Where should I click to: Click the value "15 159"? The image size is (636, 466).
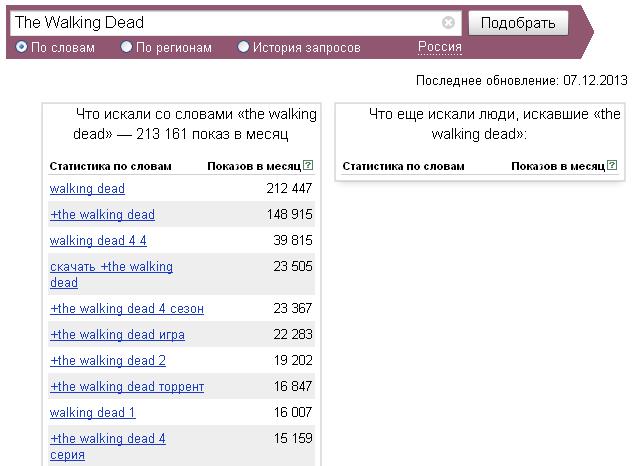pos(293,438)
